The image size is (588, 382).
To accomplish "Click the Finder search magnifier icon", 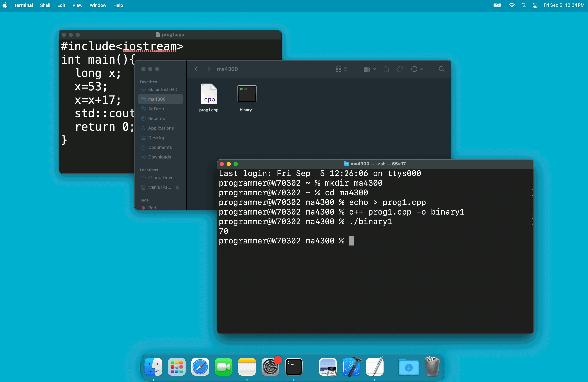I will click(442, 69).
